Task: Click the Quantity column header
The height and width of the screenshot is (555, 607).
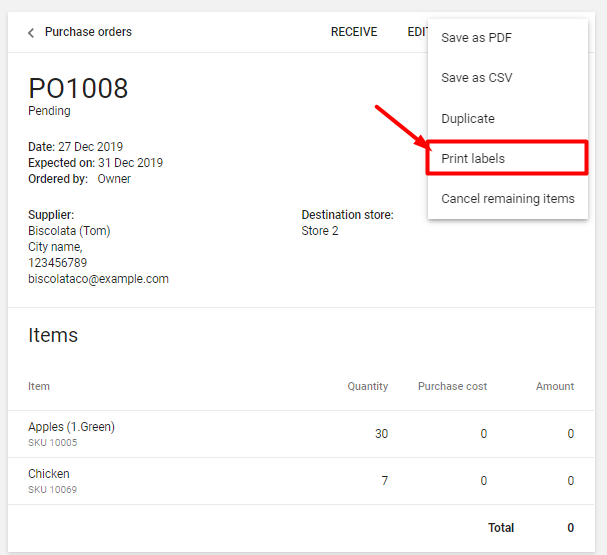Action: (367, 386)
